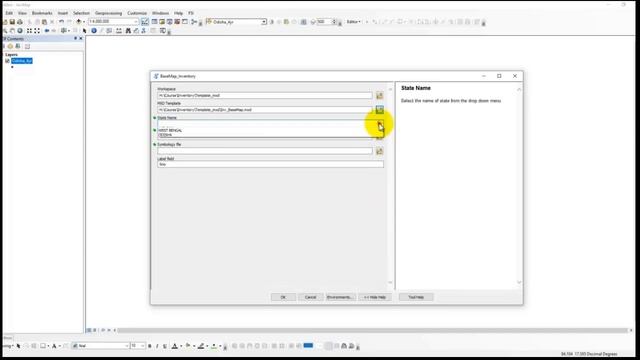Viewport: 640px width, 360px height.
Task: Select the Pan hand tool
Action: (x=12, y=31)
